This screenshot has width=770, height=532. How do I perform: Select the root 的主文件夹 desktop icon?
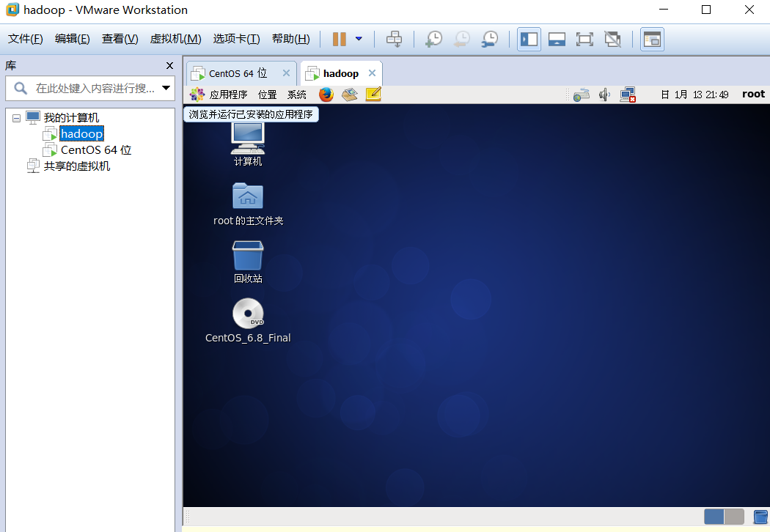[248, 204]
